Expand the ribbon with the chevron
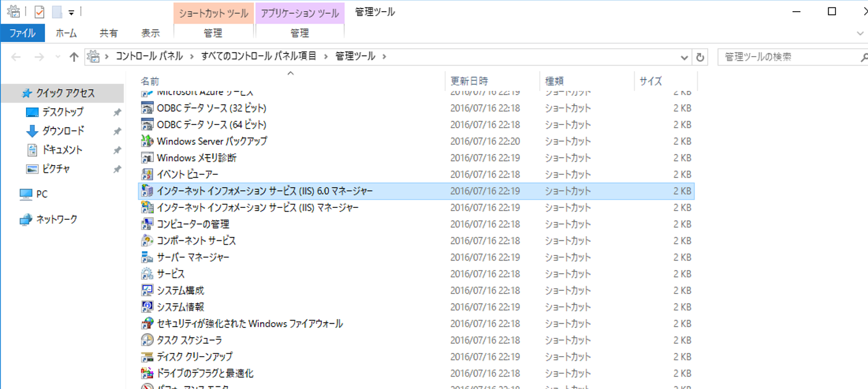 861,33
